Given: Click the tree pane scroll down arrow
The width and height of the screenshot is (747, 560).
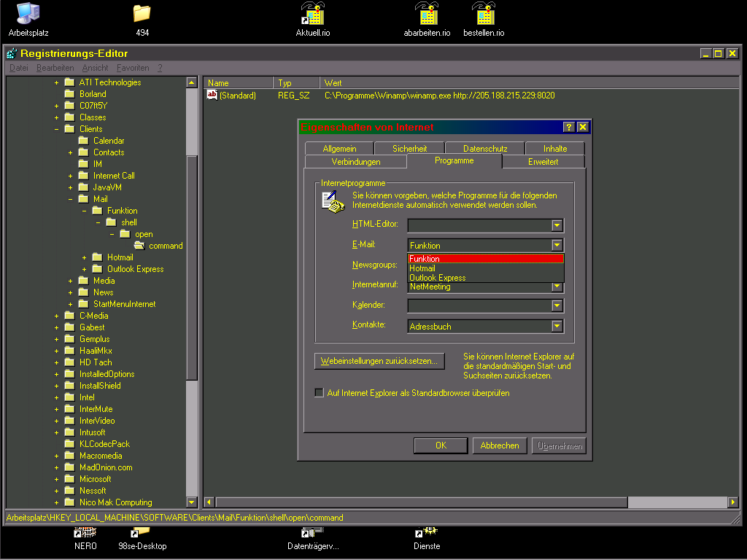Looking at the screenshot, I should [x=192, y=502].
